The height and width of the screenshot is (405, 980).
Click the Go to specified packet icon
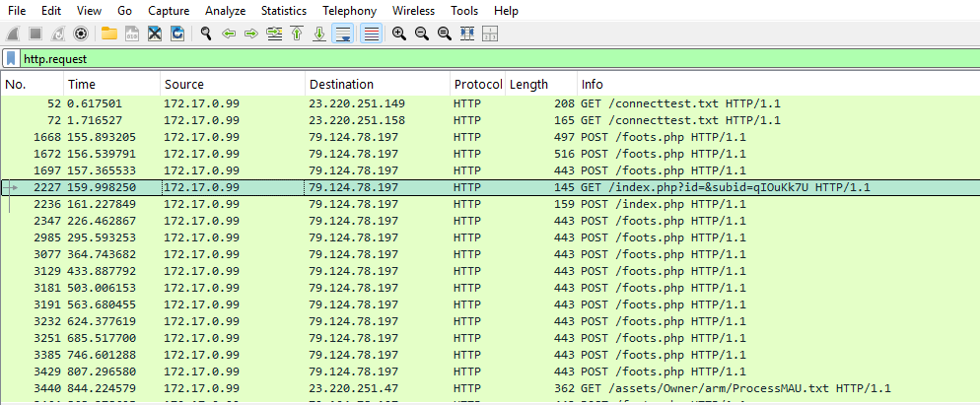(x=274, y=34)
